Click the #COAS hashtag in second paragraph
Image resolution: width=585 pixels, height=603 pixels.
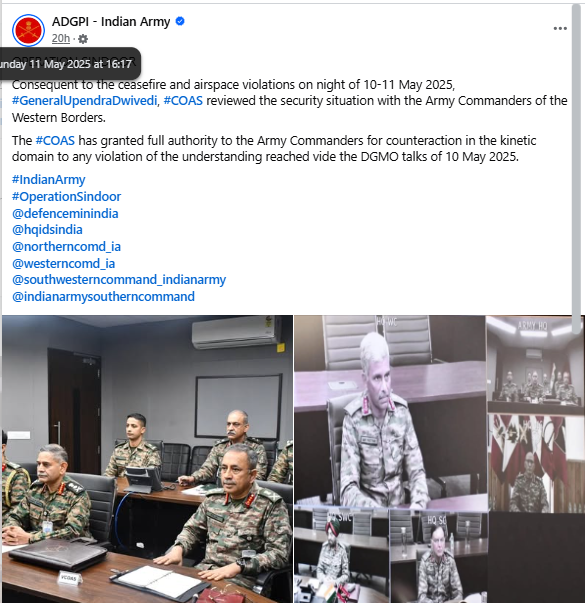click(x=55, y=140)
